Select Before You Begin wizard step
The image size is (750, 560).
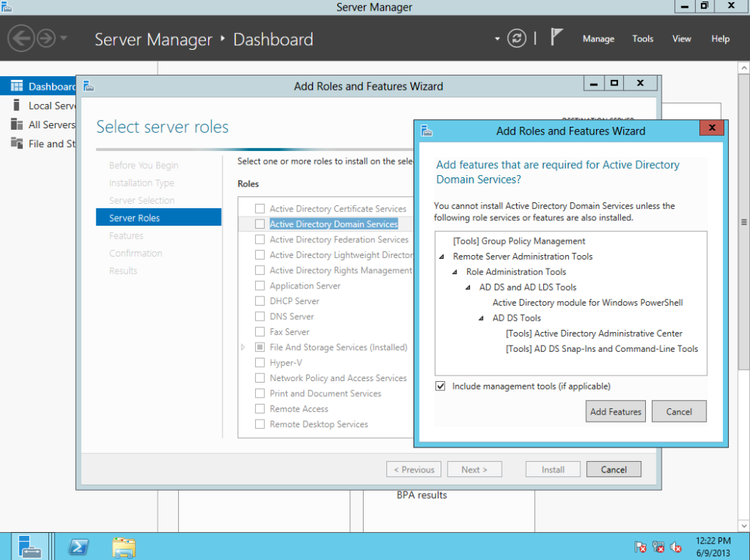(143, 165)
